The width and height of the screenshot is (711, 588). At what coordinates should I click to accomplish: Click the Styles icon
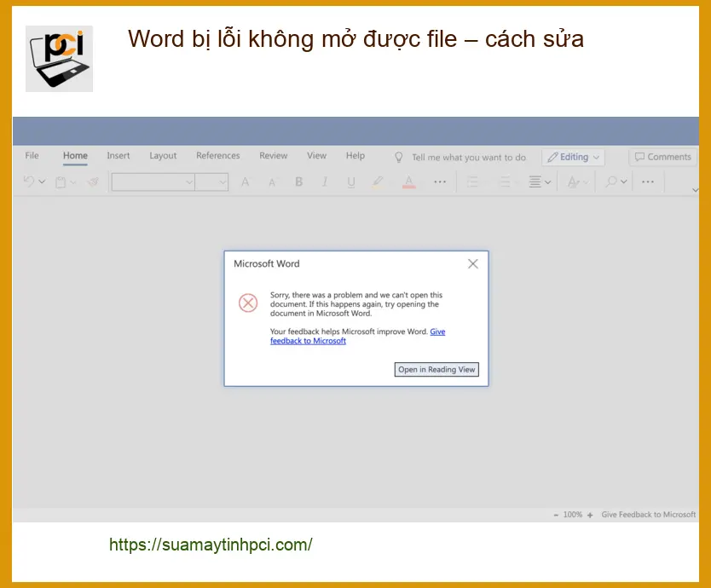point(573,182)
